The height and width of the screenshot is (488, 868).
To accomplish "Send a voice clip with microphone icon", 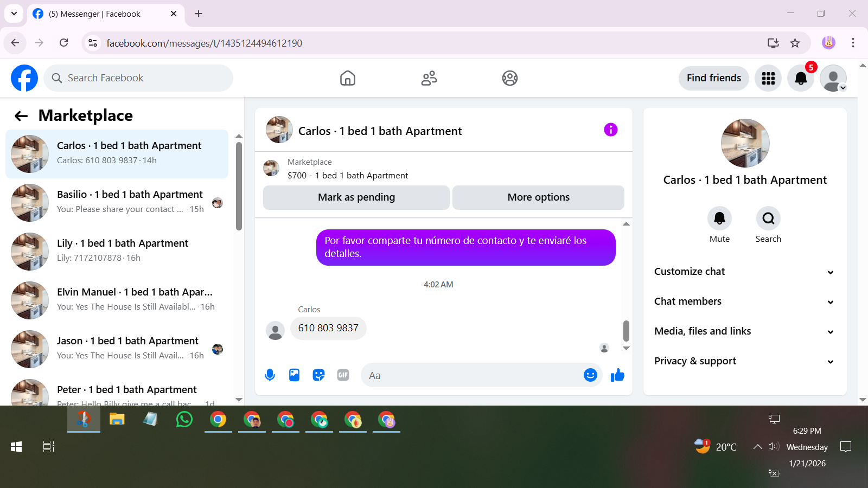I will pyautogui.click(x=270, y=375).
